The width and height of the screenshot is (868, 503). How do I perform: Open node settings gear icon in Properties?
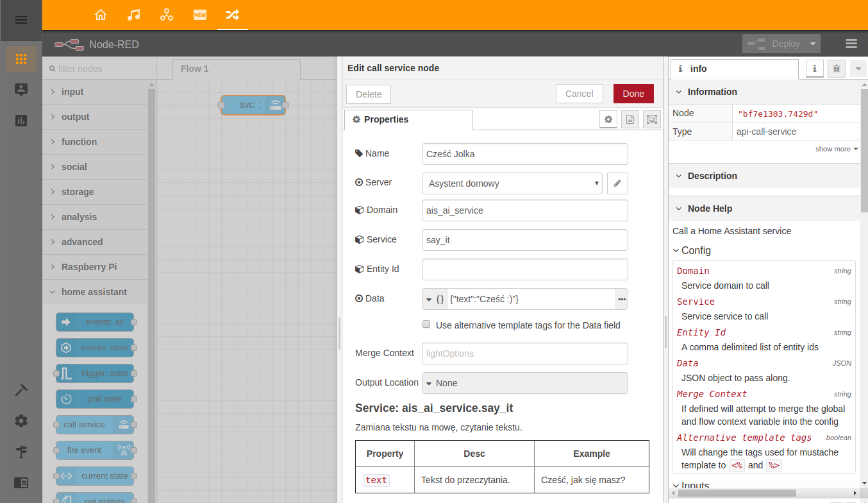coord(608,119)
